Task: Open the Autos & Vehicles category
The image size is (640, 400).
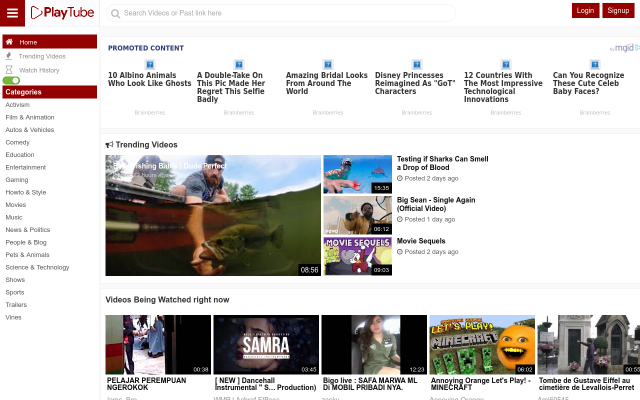Action: [29, 130]
